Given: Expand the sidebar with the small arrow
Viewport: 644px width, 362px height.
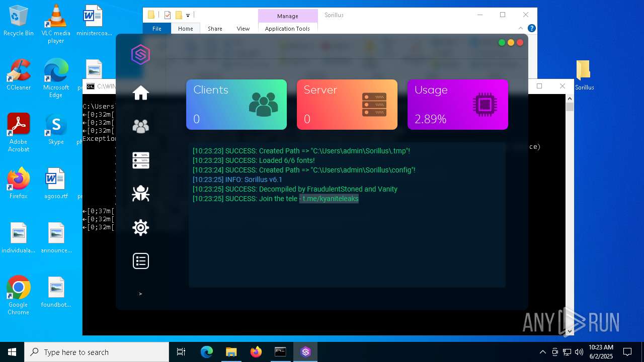Looking at the screenshot, I should pyautogui.click(x=140, y=294).
